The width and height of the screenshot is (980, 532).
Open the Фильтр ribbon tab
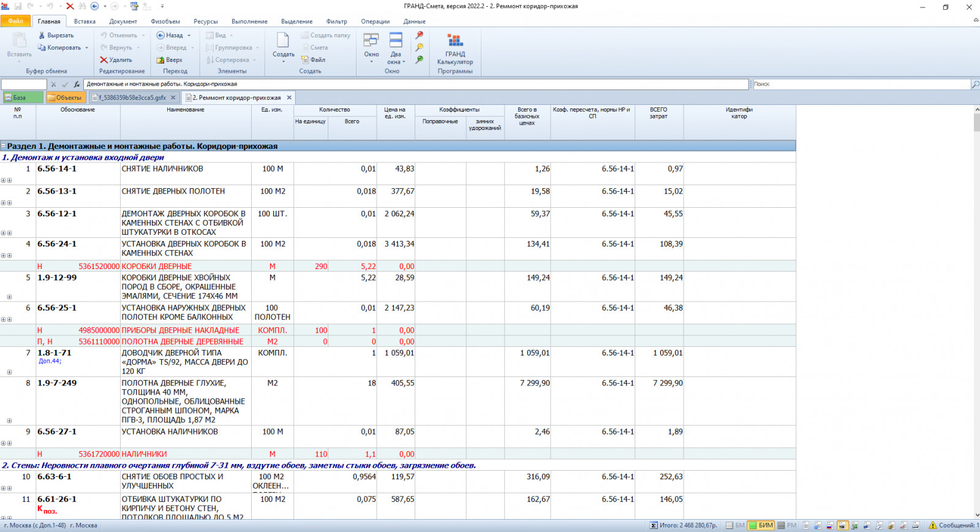(x=337, y=21)
